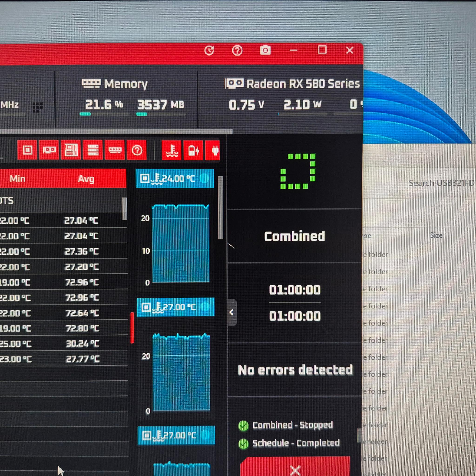Toggle motherboard sensor filter button
The image size is (476, 476).
pos(71,150)
